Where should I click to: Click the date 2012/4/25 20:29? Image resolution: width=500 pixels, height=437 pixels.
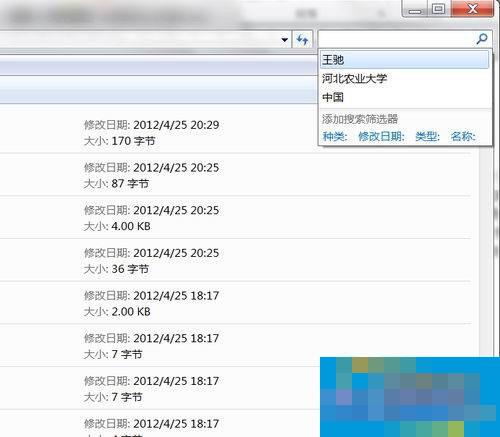point(176,125)
